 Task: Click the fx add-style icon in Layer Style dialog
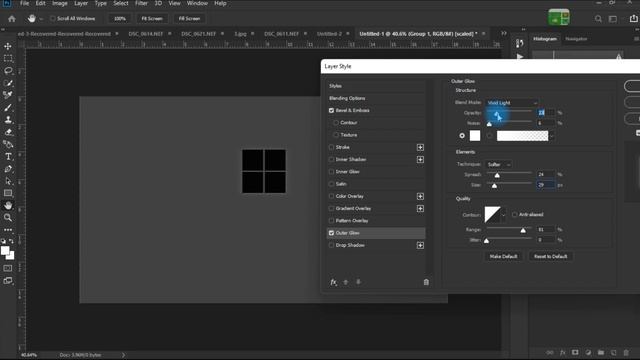click(333, 282)
